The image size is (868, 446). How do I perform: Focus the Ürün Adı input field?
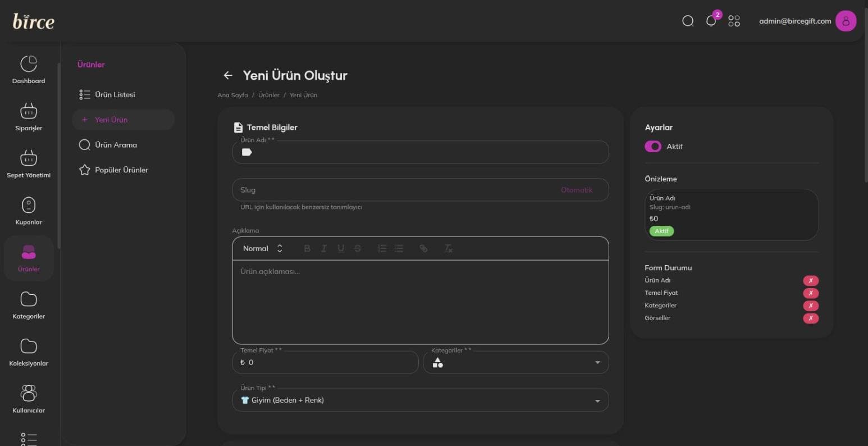(421, 152)
